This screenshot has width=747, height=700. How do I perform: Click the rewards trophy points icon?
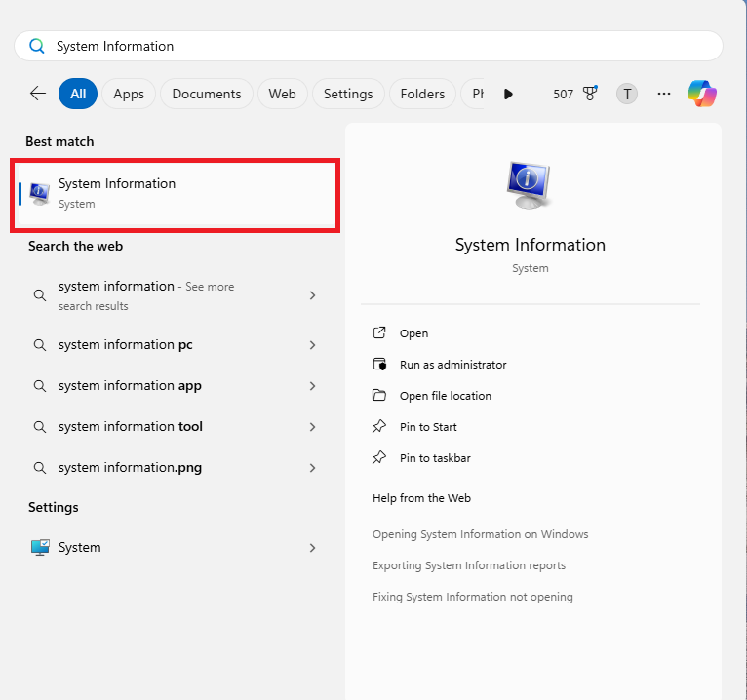pyautogui.click(x=589, y=94)
